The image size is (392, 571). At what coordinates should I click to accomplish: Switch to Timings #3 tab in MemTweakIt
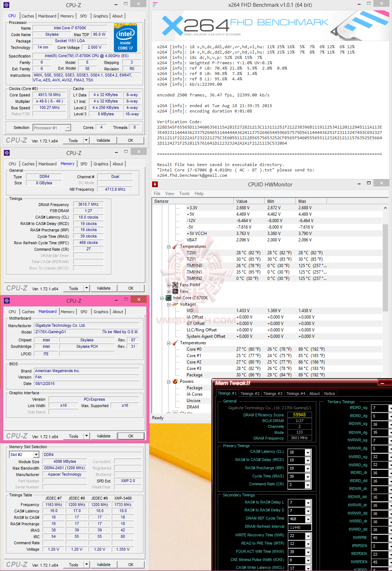[x=273, y=394]
